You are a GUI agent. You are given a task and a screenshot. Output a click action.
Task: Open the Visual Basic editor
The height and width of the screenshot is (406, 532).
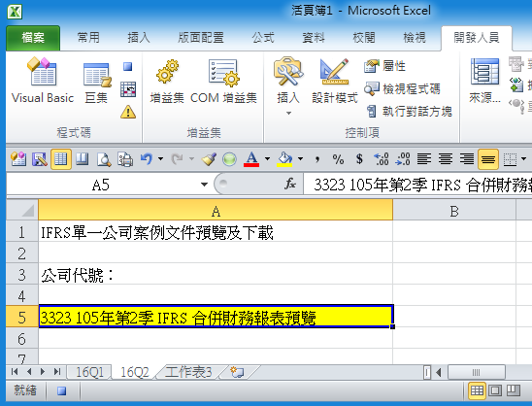tap(43, 80)
